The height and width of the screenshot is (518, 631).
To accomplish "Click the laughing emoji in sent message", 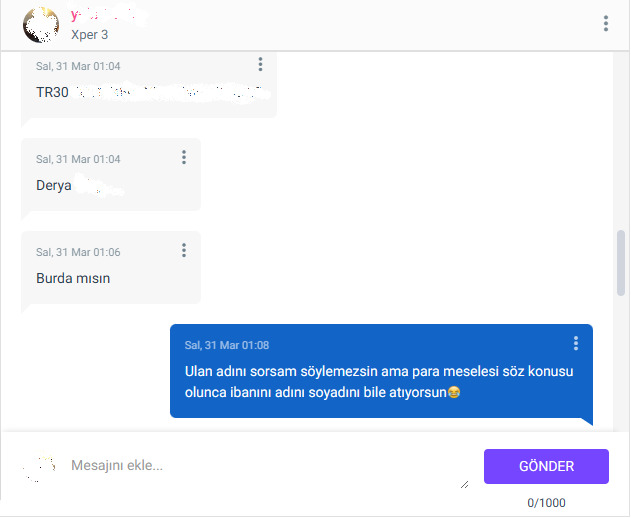I will (x=454, y=392).
